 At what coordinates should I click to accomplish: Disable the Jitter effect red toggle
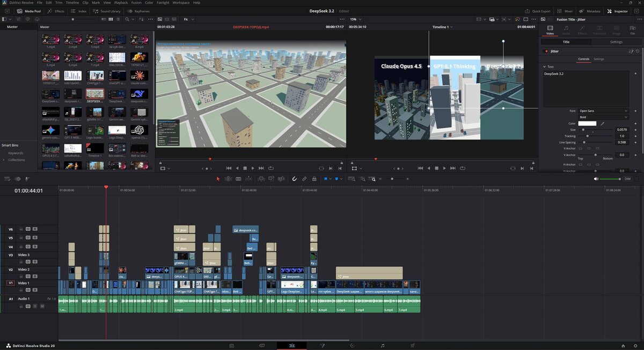click(546, 51)
